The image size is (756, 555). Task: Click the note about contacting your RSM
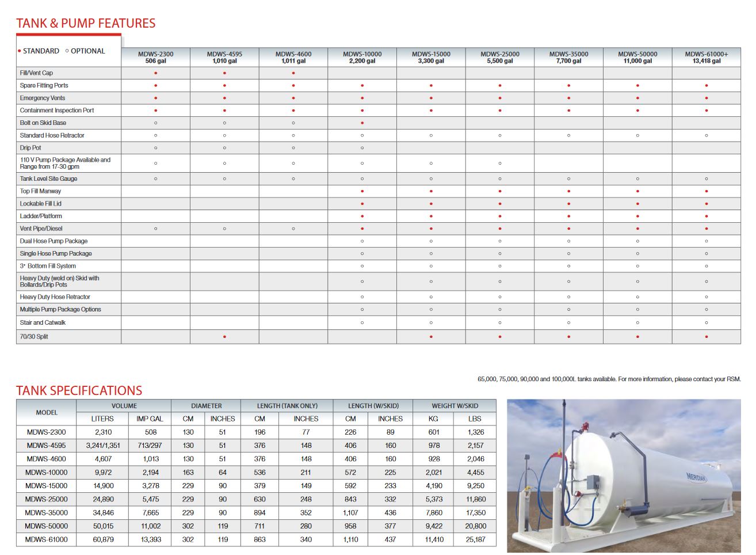[x=609, y=379]
